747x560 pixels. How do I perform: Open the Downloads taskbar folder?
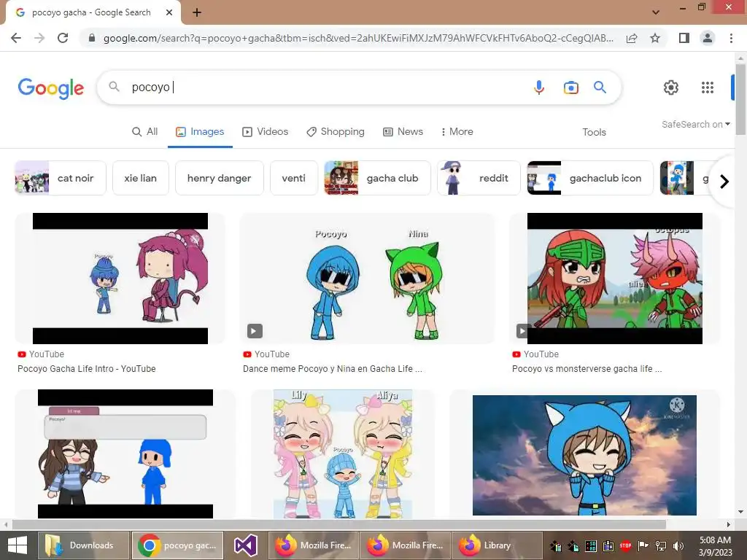click(83, 545)
